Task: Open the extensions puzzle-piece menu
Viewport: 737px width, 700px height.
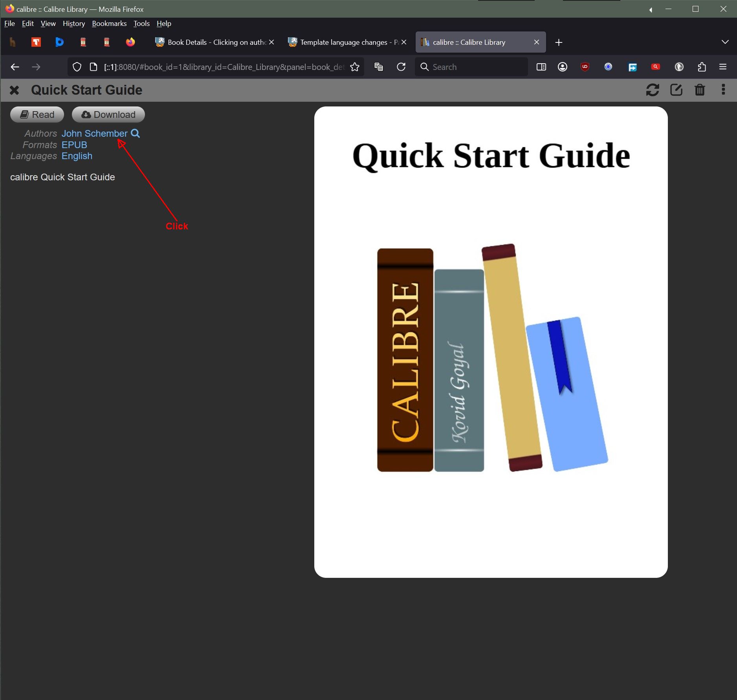Action: pyautogui.click(x=702, y=67)
